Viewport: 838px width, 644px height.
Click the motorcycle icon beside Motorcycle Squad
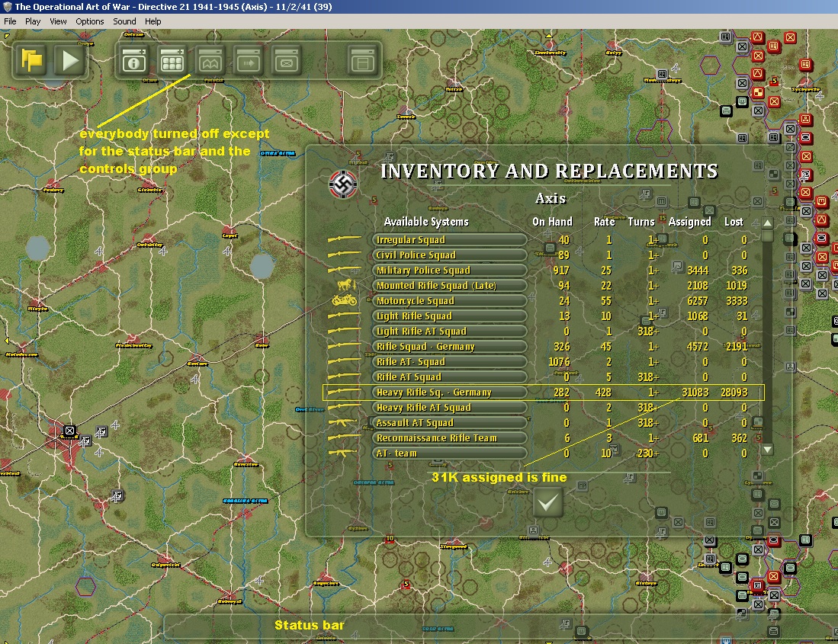pos(345,300)
